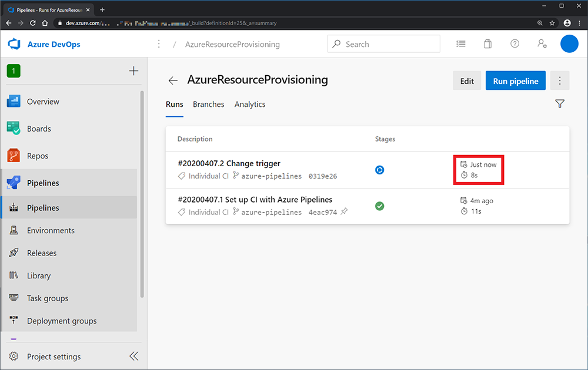Click the Run pipeline button
Screen dimensions: 588x370
pyautogui.click(x=516, y=80)
